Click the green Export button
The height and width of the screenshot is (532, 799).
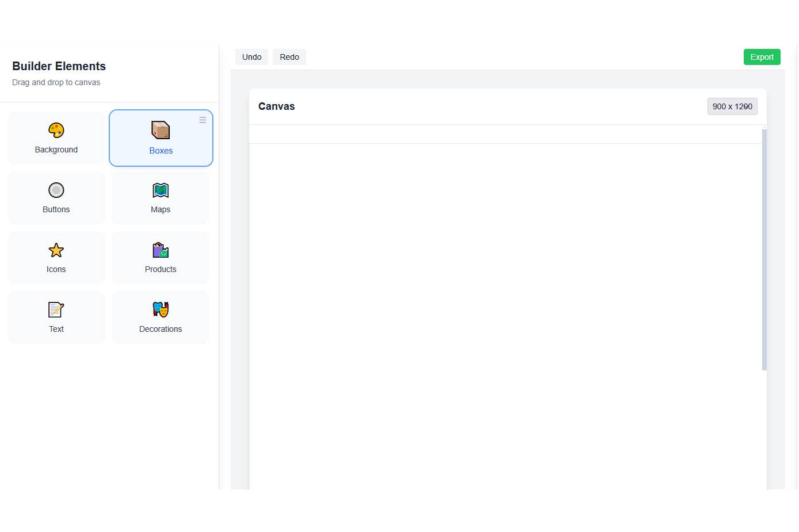point(762,56)
